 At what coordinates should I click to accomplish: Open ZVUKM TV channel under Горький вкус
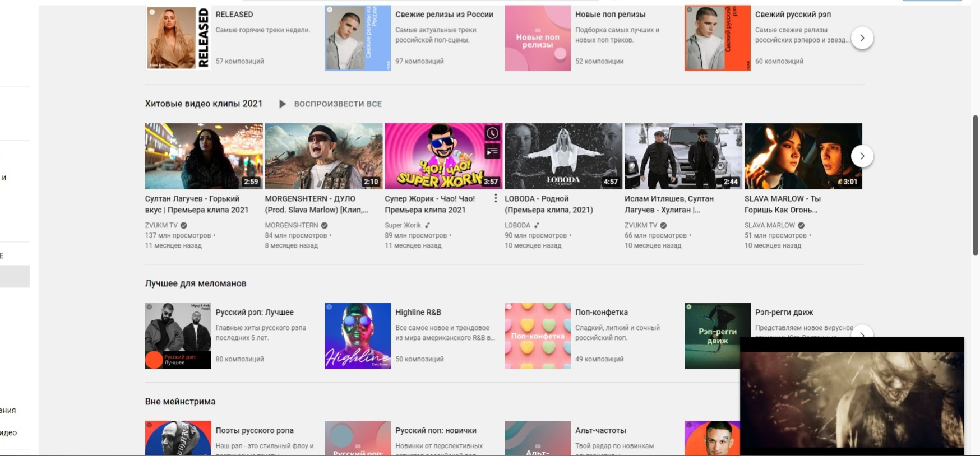[161, 225]
